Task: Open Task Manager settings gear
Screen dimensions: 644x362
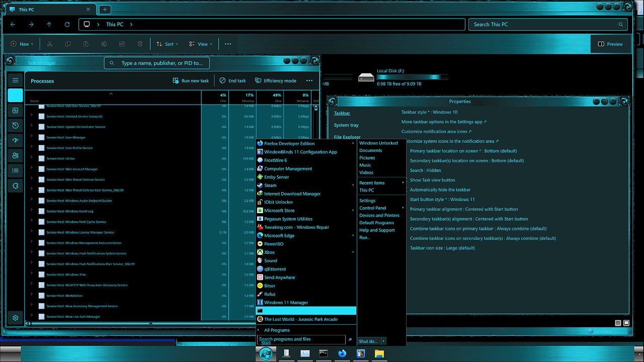Action: pyautogui.click(x=16, y=318)
